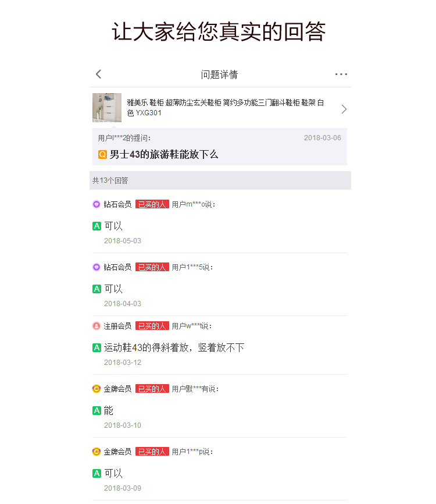Viewport: 436px width, 504px height.
Task: Select the question 男士43的旅游鞋能放下么
Action: point(164,155)
